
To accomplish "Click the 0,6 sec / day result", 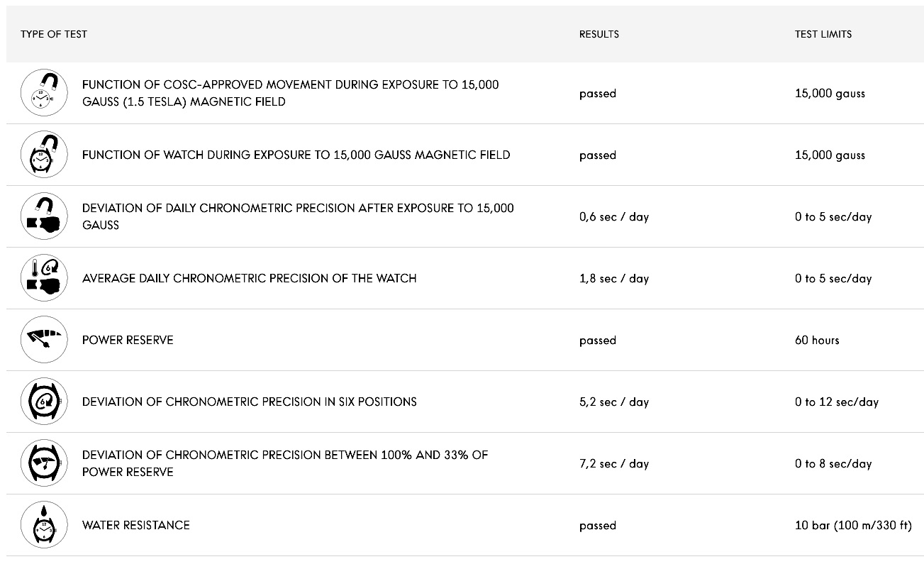I will pos(613,217).
